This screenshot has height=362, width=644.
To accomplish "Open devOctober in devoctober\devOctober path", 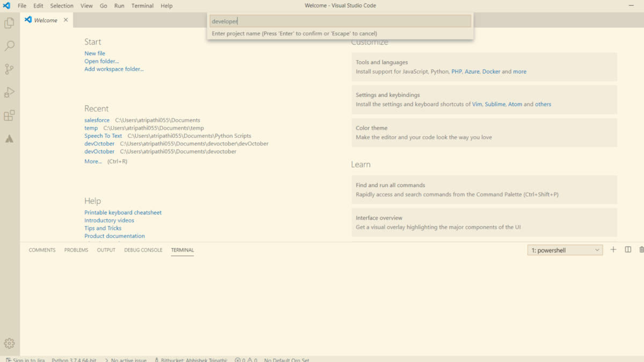I will coord(99,144).
